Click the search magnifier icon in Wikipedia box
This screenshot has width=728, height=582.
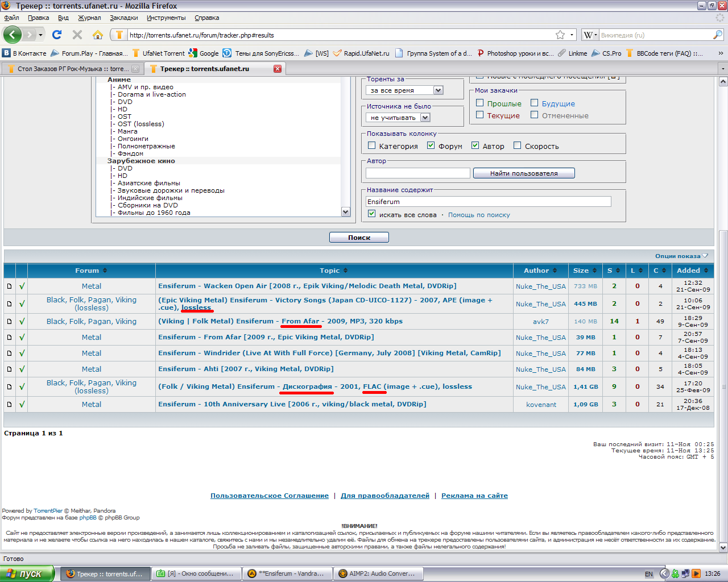pyautogui.click(x=717, y=35)
